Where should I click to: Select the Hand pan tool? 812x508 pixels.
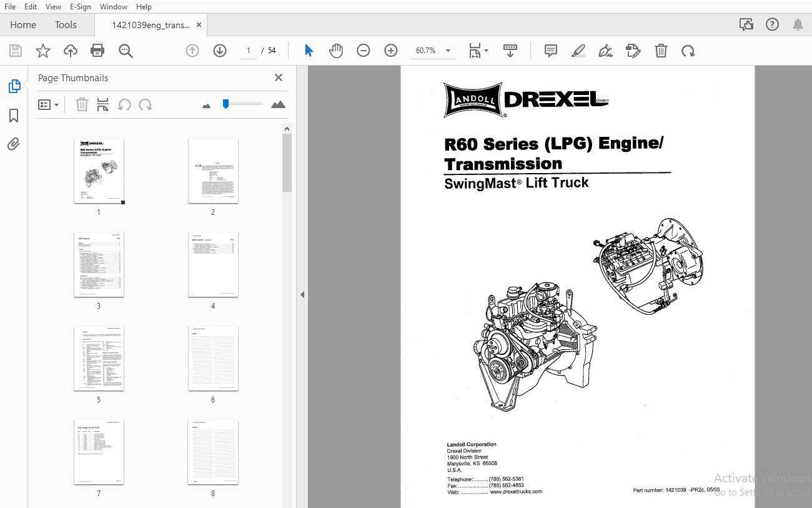coord(336,51)
